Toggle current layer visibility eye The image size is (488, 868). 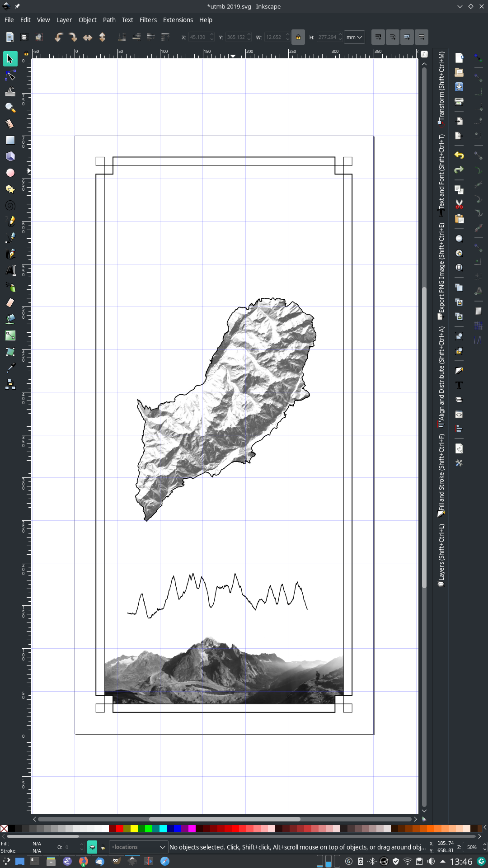click(x=92, y=847)
